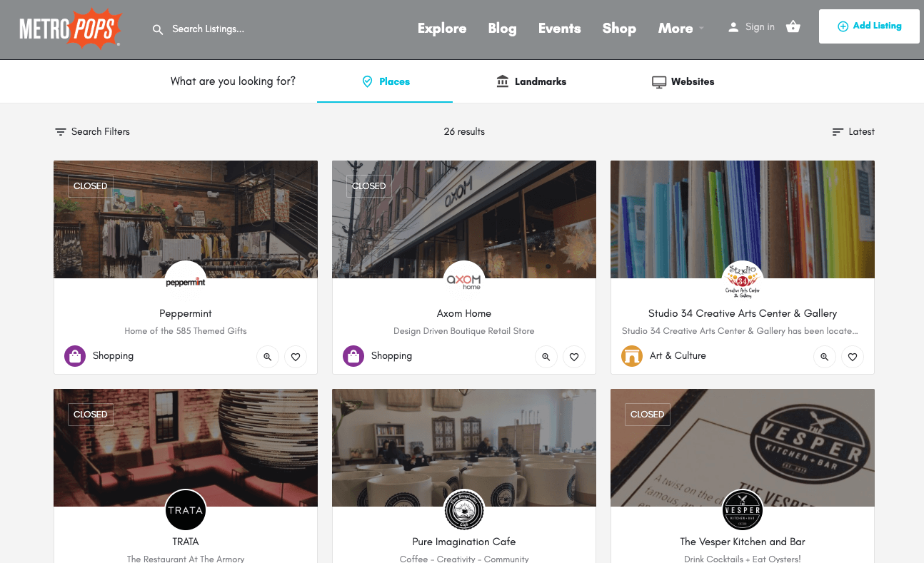Viewport: 924px width, 563px height.
Task: Click the Art & Culture category label
Action: [678, 356]
